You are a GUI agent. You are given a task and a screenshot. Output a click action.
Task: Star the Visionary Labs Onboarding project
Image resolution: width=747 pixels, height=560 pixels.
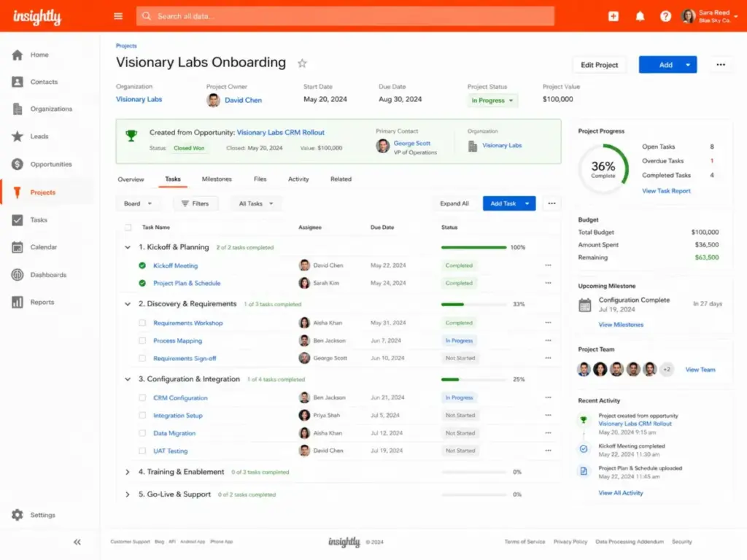coord(302,63)
